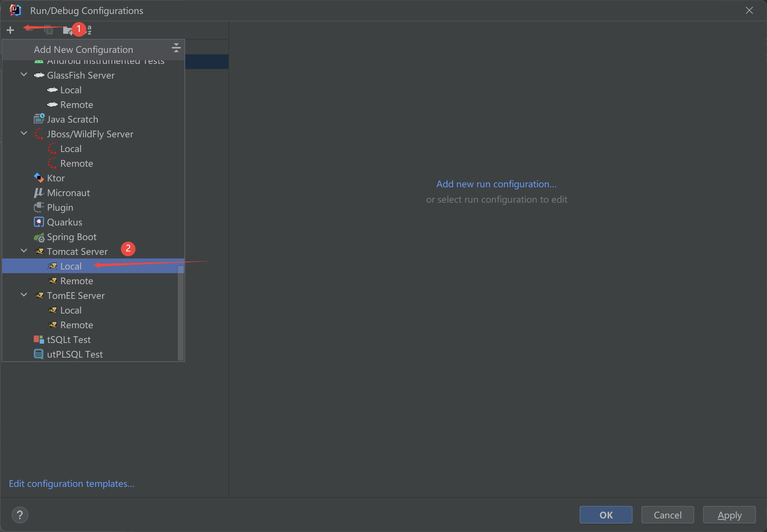767x532 pixels.
Task: Choose the tSQLt Test entry
Action: pyautogui.click(x=69, y=340)
